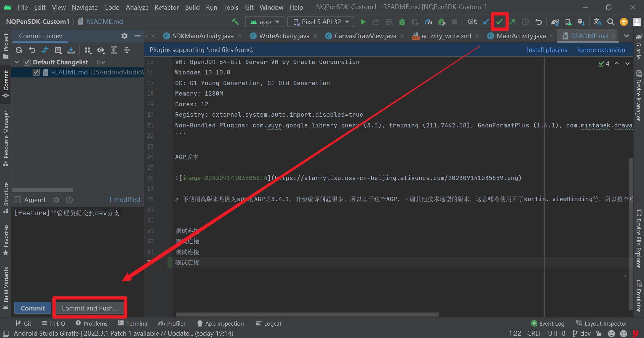Click the editor horizontal scrollbar
Viewport: 644px width, 338px height.
pos(307,315)
